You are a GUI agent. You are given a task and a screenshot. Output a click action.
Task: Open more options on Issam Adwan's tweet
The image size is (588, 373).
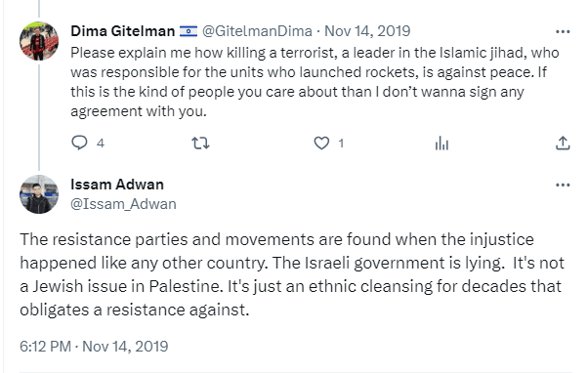tap(563, 185)
